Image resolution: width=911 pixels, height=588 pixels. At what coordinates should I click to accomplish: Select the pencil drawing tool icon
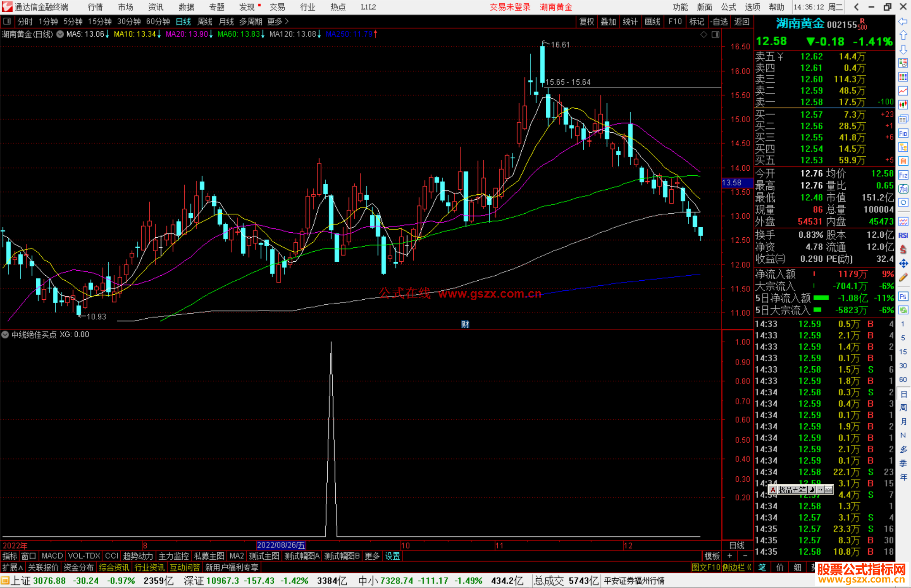coord(903,277)
